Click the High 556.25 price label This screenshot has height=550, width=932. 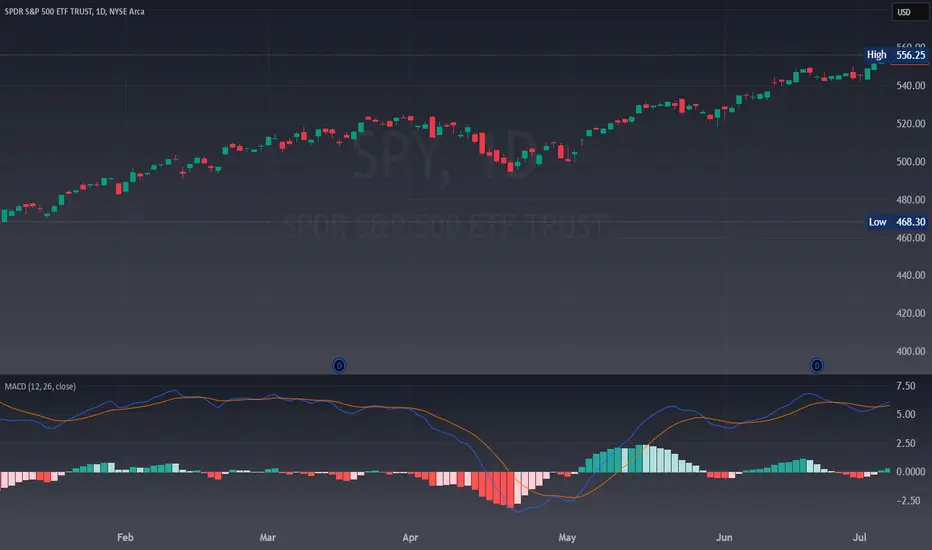(896, 55)
